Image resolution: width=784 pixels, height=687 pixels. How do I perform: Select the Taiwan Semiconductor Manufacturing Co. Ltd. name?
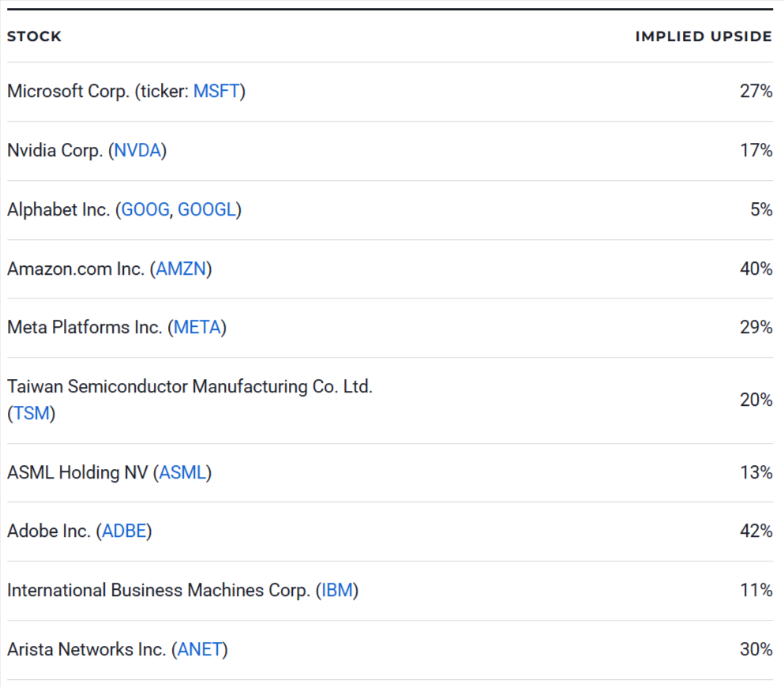pyautogui.click(x=190, y=386)
